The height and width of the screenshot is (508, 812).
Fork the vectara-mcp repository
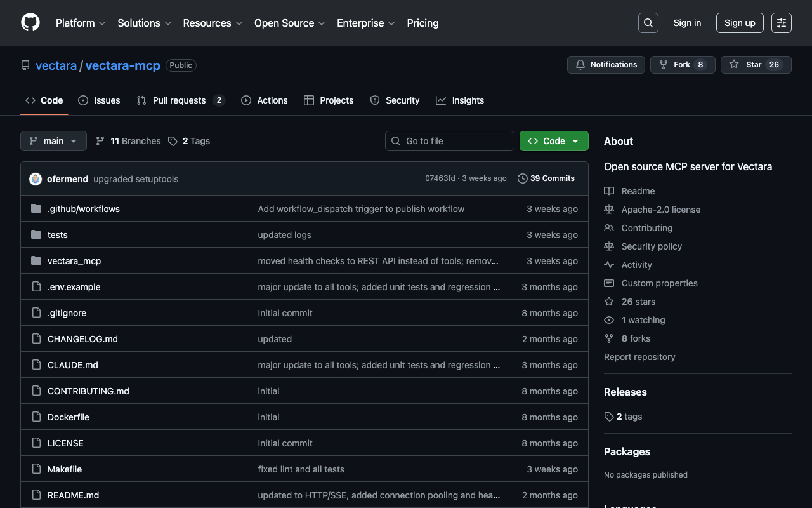682,65
